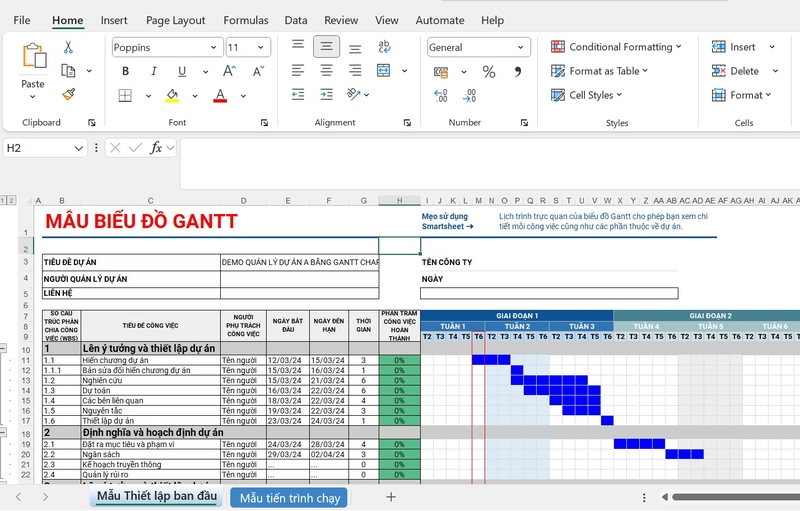Click the Wrap Text icon

point(384,47)
